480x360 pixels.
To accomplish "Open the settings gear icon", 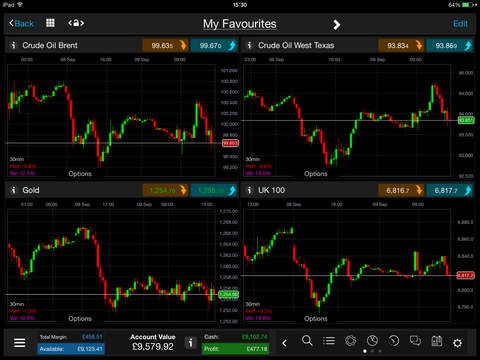I will pyautogui.click(x=458, y=343).
